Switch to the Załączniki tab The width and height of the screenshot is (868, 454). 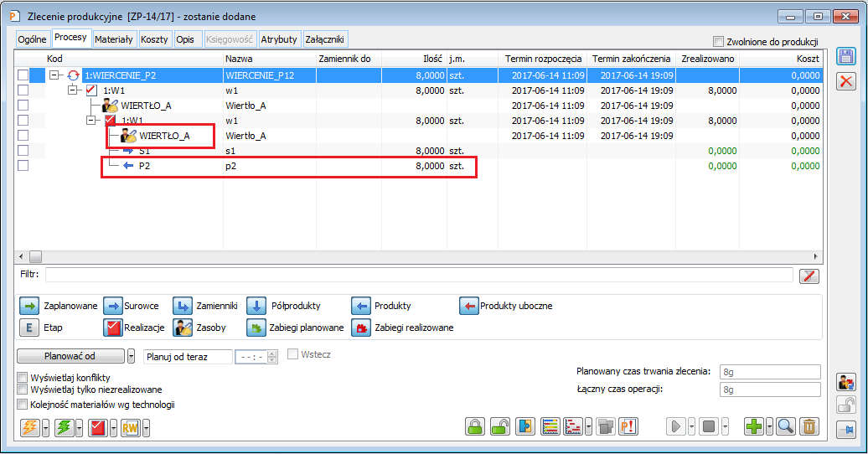tap(324, 39)
